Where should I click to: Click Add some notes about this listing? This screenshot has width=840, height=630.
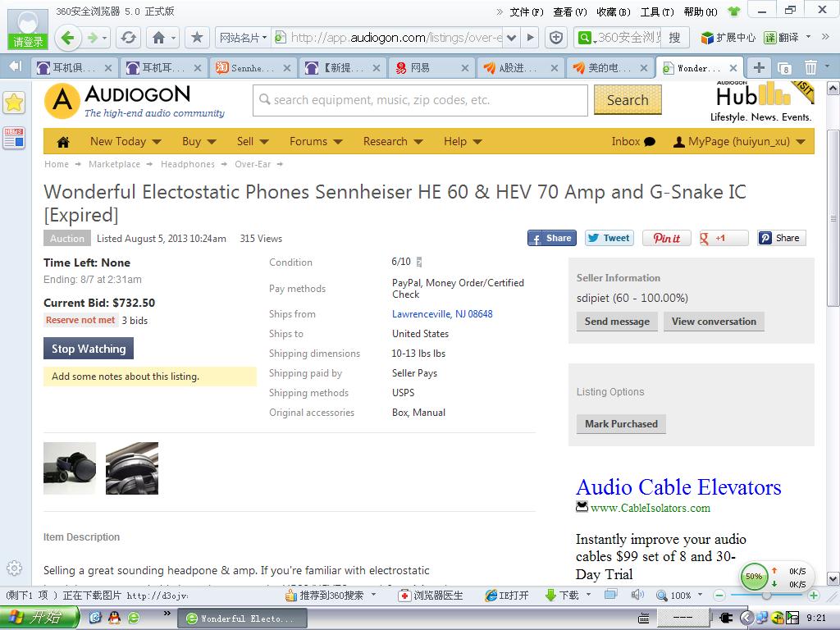click(x=150, y=377)
